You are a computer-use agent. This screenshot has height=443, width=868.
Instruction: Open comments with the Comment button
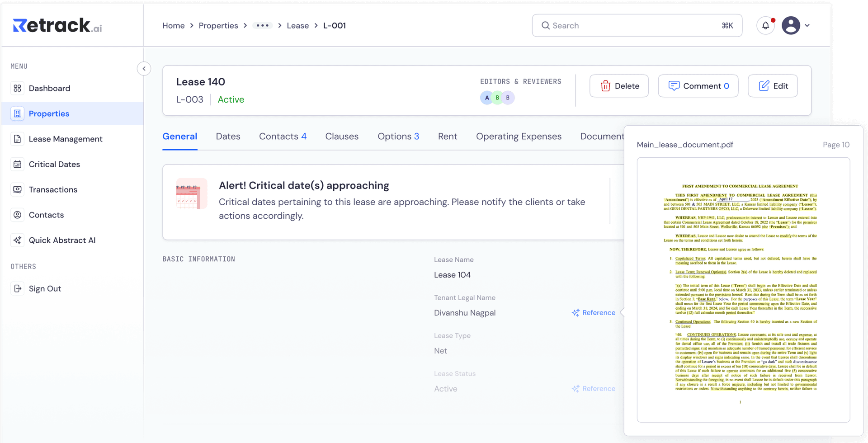pos(698,86)
